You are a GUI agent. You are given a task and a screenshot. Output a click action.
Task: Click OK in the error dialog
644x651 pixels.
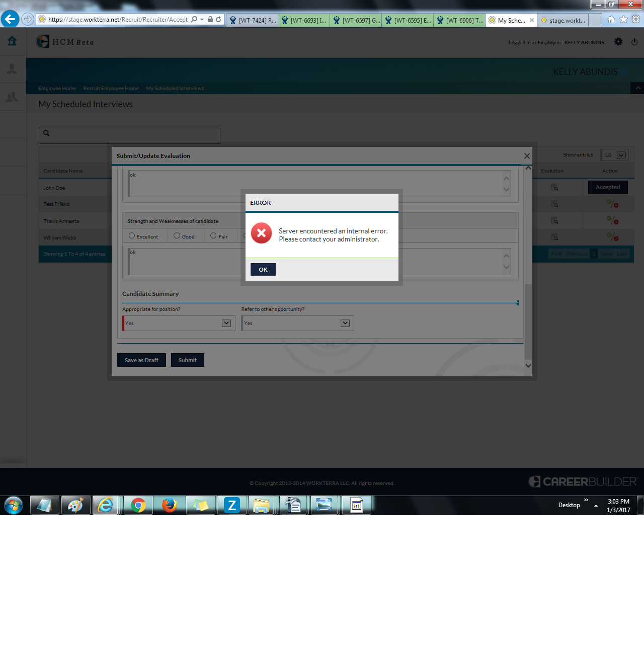263,270
